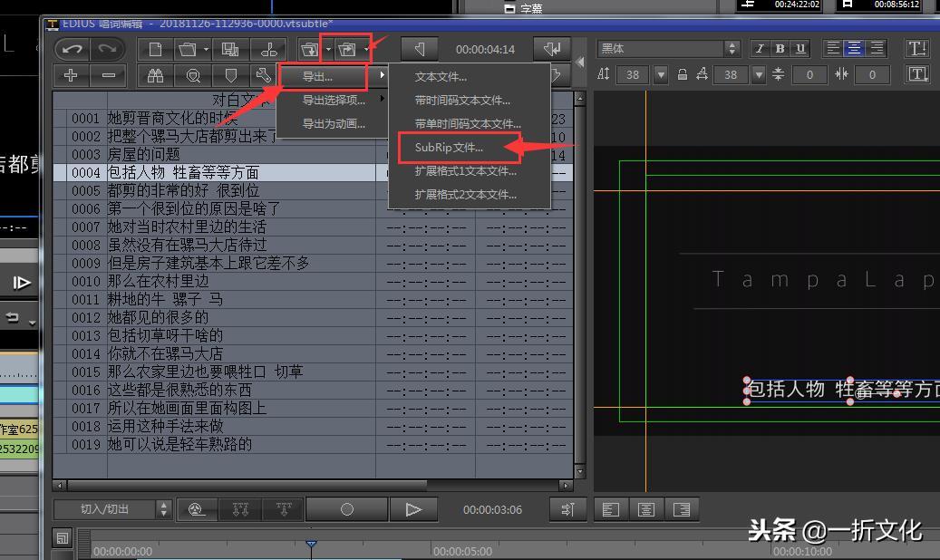
Task: Add a subtitle line with plus button
Action: [x=71, y=75]
